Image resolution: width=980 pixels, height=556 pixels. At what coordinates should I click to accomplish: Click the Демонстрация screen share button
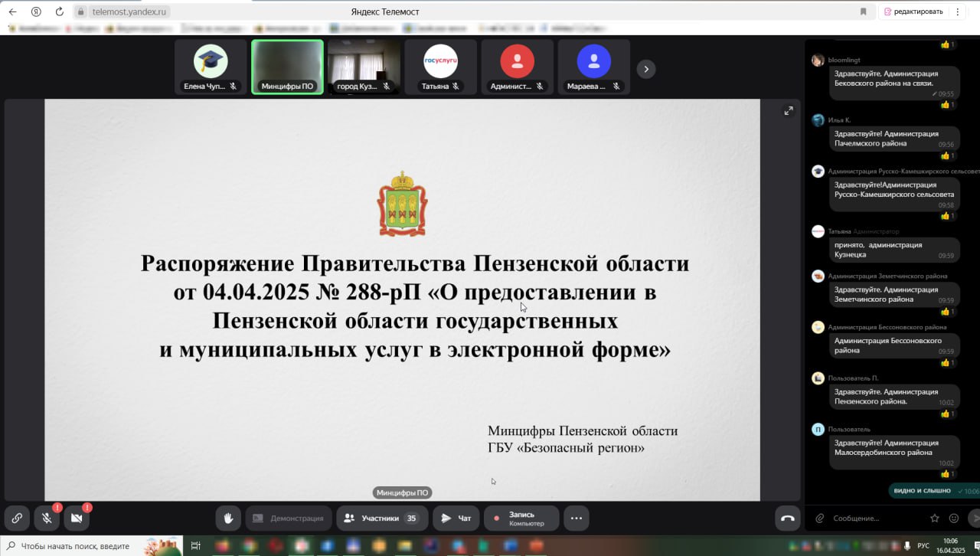(289, 518)
